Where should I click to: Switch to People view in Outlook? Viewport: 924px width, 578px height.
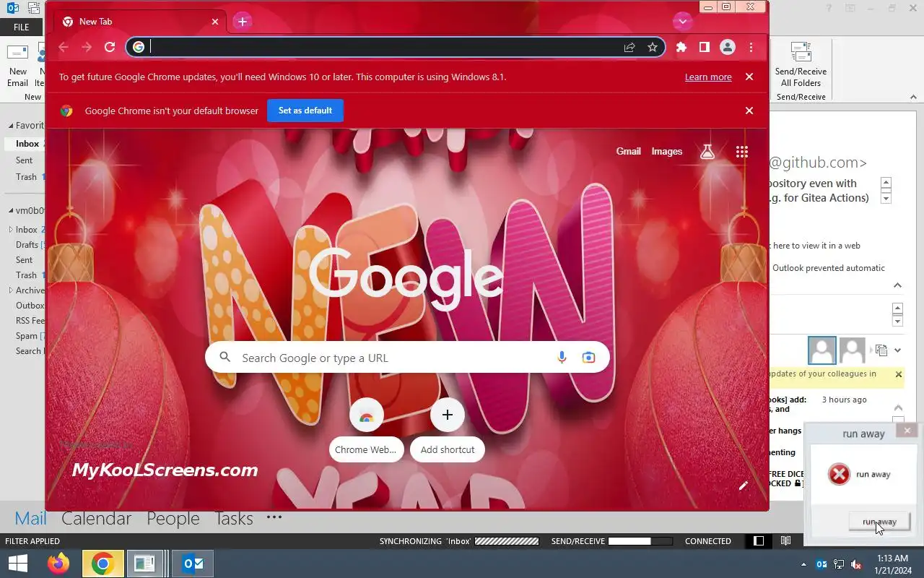tap(173, 518)
